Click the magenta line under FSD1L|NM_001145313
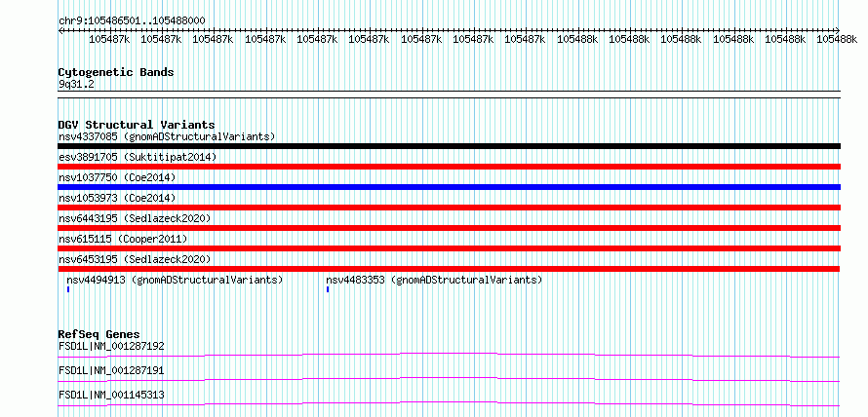The image size is (868, 417). click(x=449, y=403)
